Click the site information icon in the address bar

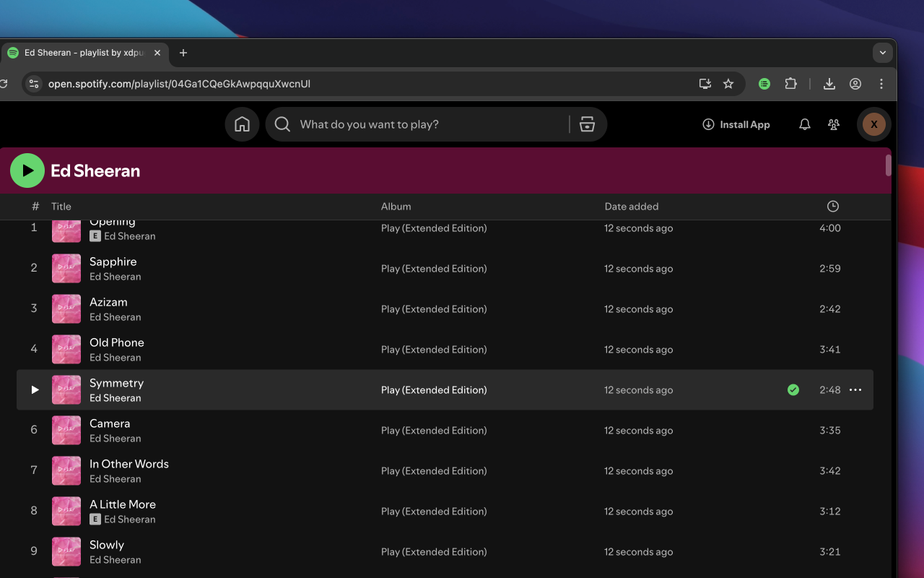click(34, 84)
